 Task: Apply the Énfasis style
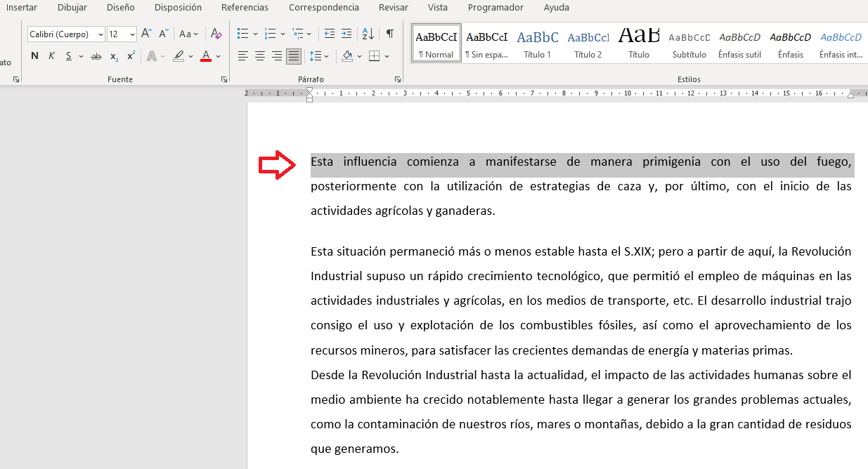791,44
